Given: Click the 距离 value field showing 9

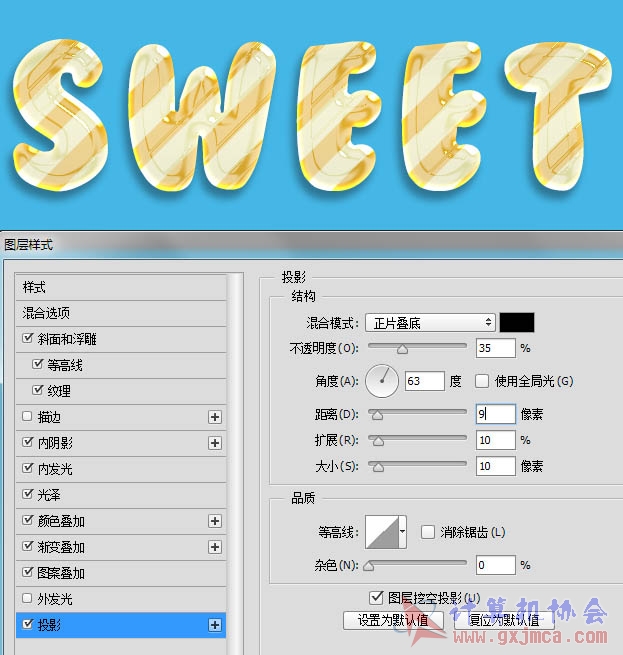Looking at the screenshot, I should [496, 414].
